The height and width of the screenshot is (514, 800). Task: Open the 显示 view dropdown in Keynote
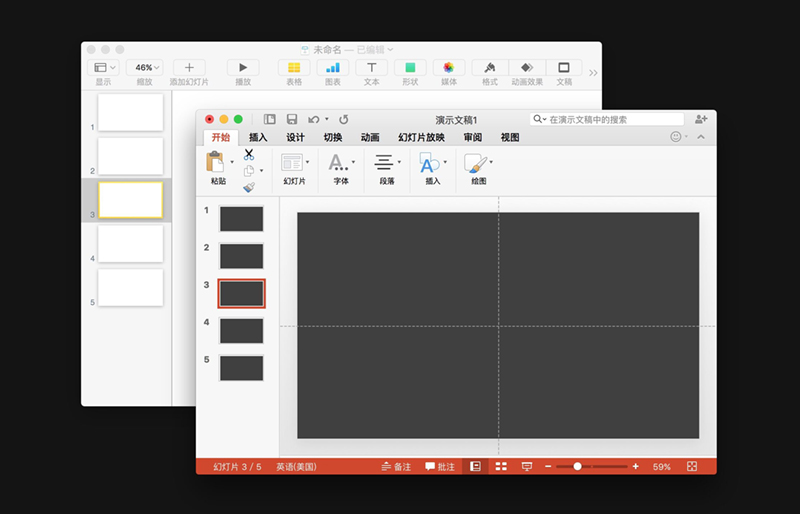(x=104, y=67)
